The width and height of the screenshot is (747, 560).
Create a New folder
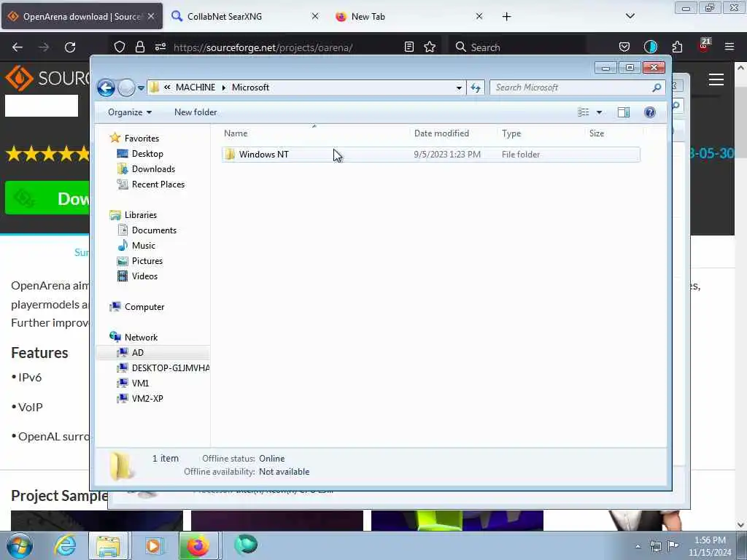[196, 112]
